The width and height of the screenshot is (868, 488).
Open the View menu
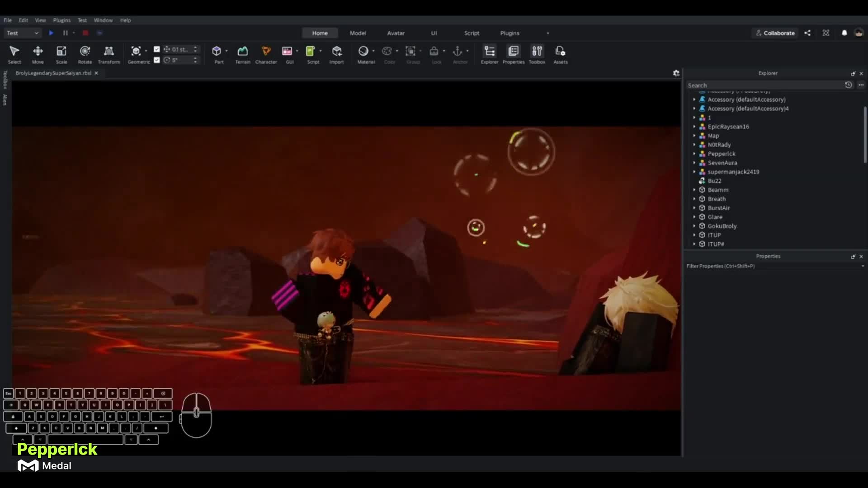(x=40, y=20)
